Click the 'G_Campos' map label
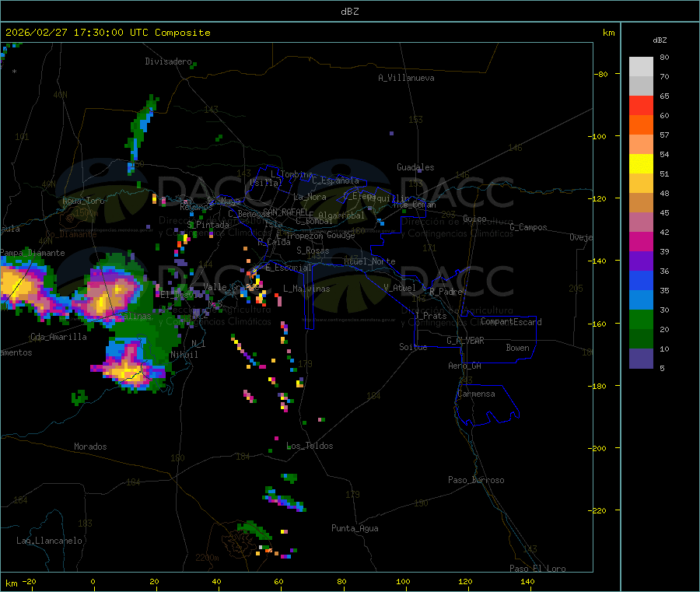 coord(528,227)
